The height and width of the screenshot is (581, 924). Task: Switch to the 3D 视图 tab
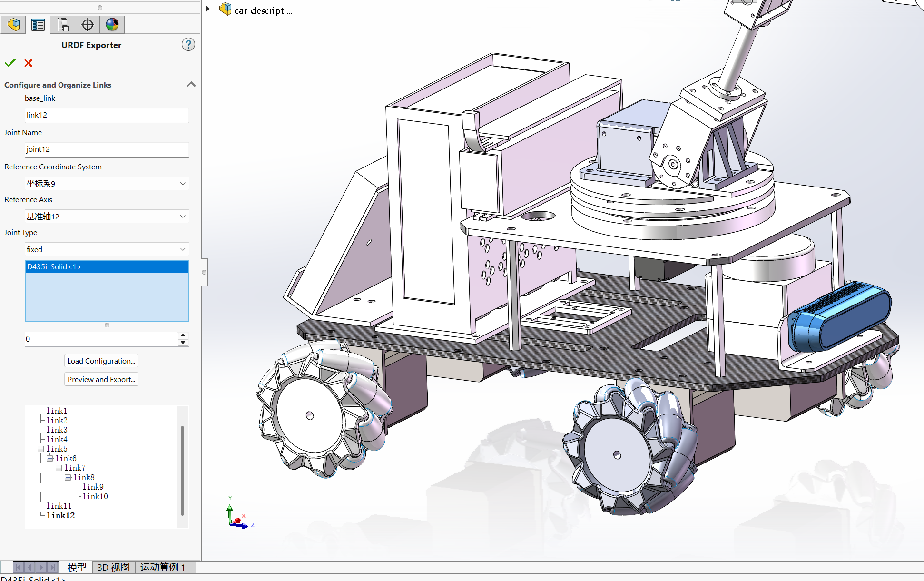pyautogui.click(x=113, y=567)
